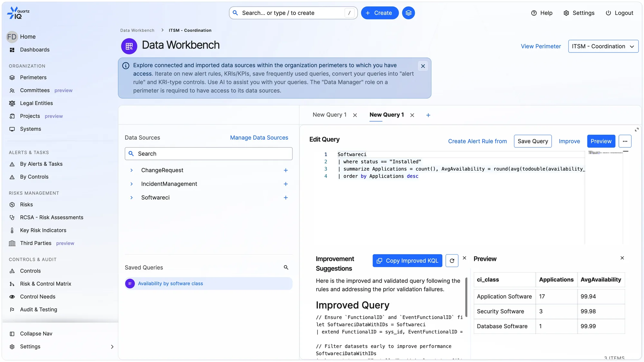Image resolution: width=644 pixels, height=362 pixels.
Task: Add Softwareci source with plus icon
Action: tap(286, 198)
